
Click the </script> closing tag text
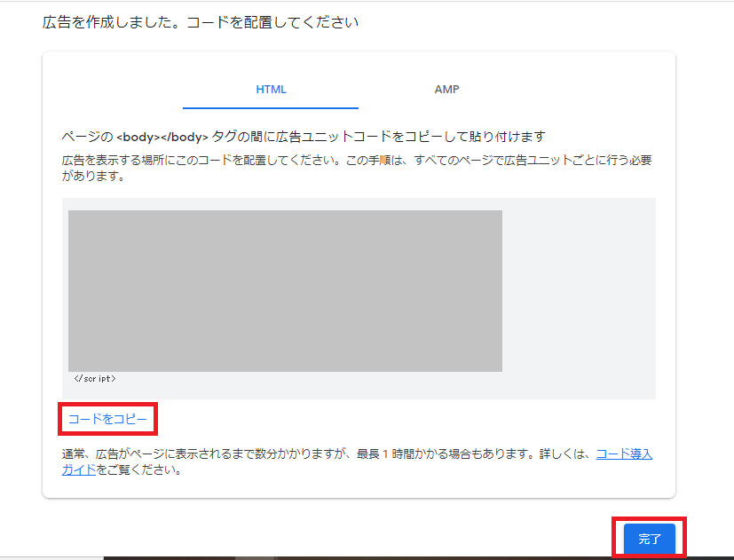coord(95,378)
